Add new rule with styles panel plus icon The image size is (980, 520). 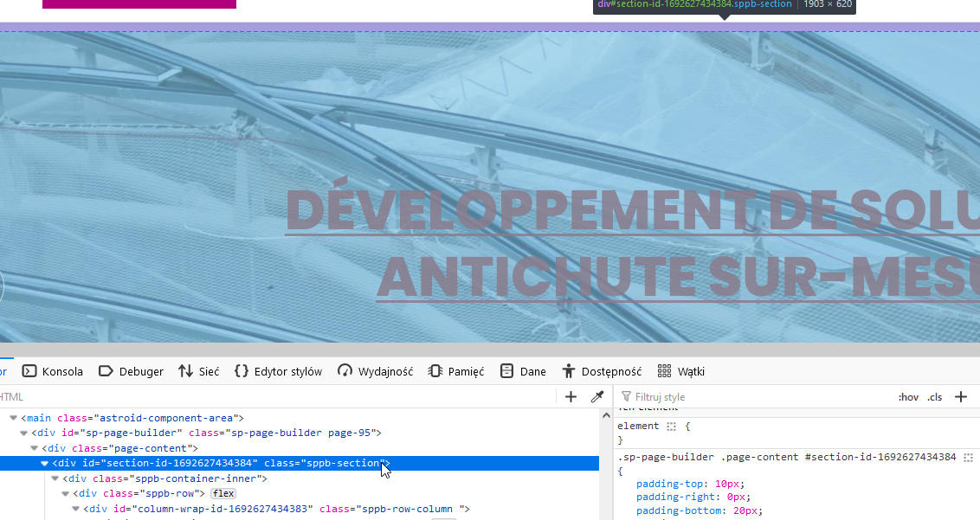point(960,396)
